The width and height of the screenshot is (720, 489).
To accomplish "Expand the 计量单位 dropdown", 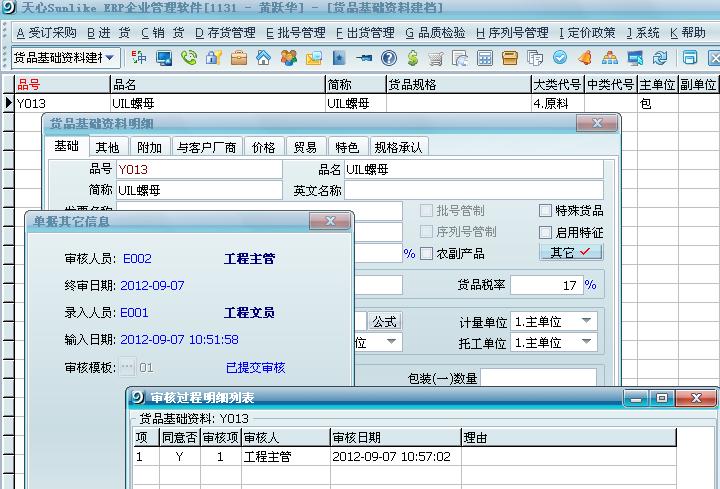I will click(587, 321).
